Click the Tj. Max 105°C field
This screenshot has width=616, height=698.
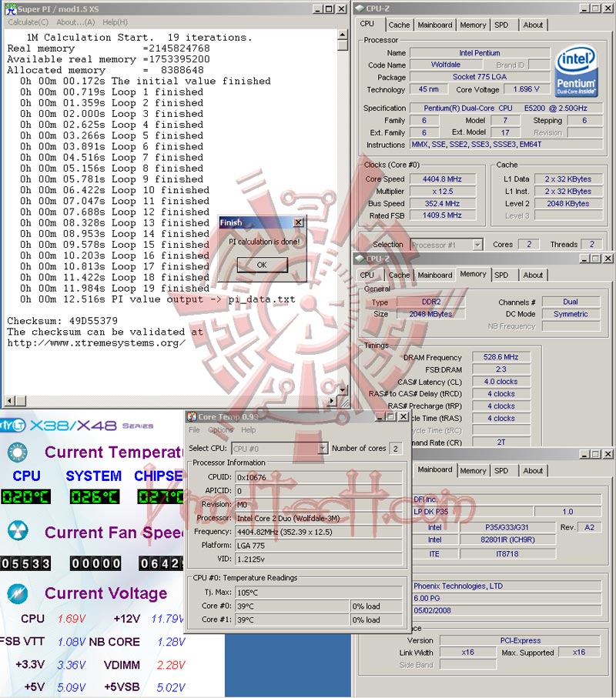click(319, 593)
